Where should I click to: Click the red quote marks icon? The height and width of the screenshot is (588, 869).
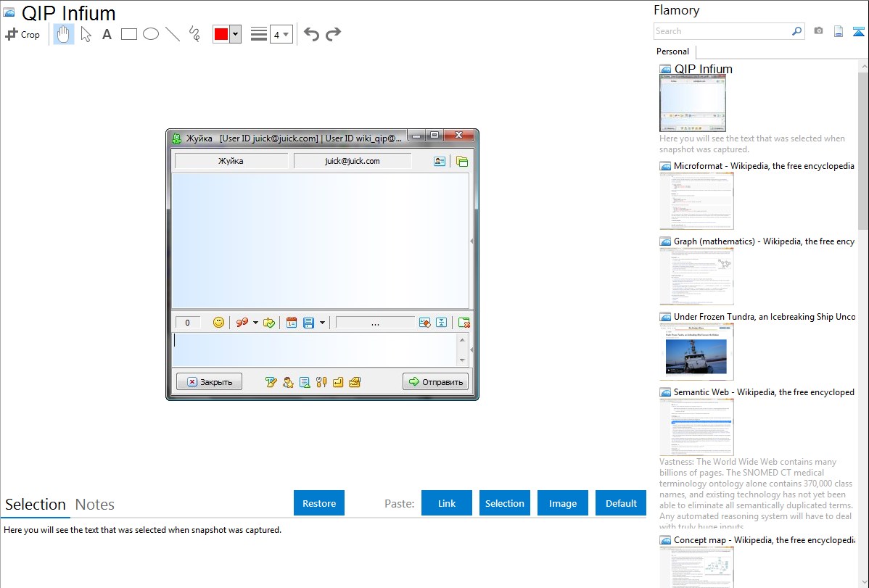[242, 323]
